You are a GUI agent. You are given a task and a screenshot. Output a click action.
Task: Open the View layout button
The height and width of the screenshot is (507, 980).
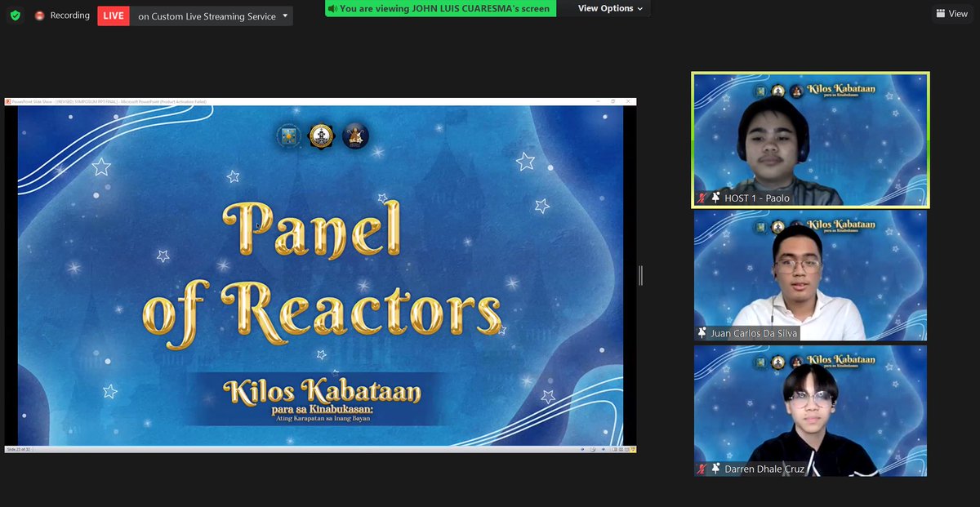pos(952,13)
